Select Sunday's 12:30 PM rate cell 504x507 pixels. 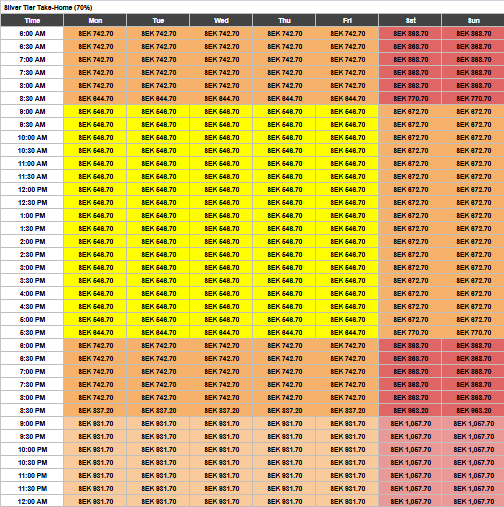473,203
